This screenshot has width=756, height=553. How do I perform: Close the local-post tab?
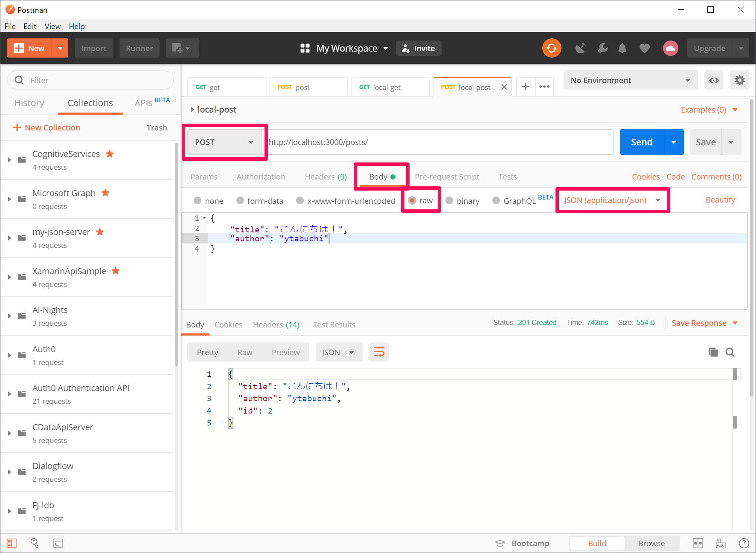[504, 87]
